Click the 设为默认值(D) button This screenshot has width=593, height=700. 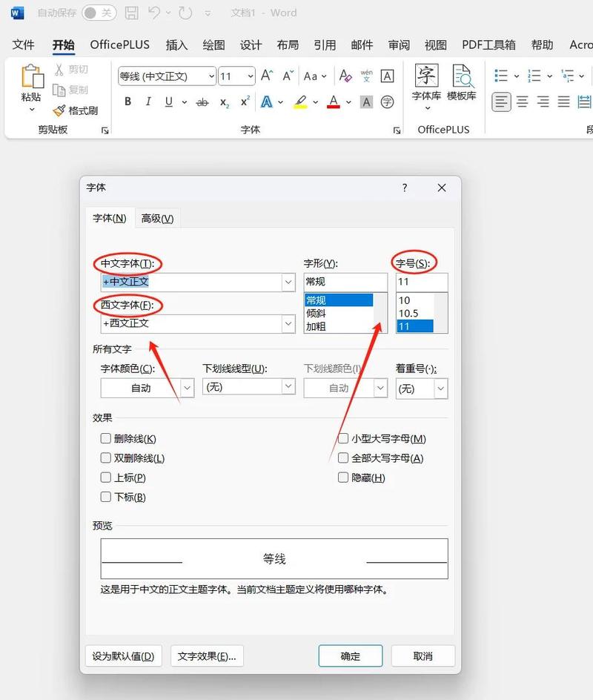pyautogui.click(x=123, y=656)
